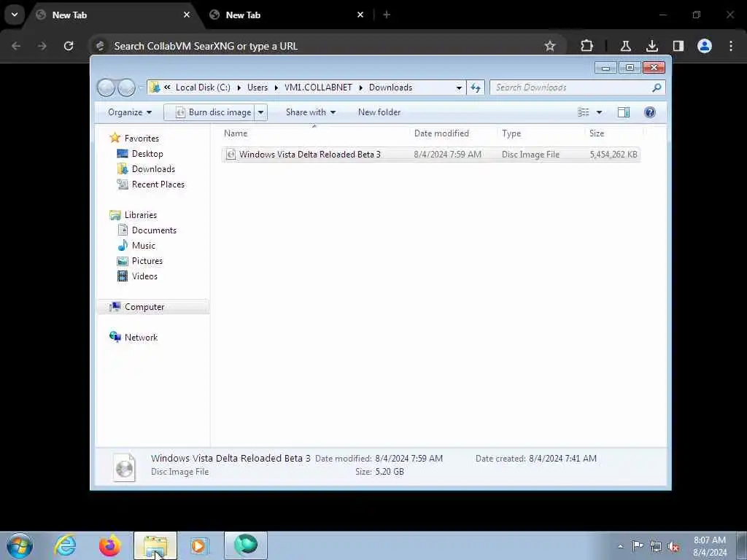Click Local Disk (C:) in the address bar
This screenshot has width=747, height=560.
point(203,87)
